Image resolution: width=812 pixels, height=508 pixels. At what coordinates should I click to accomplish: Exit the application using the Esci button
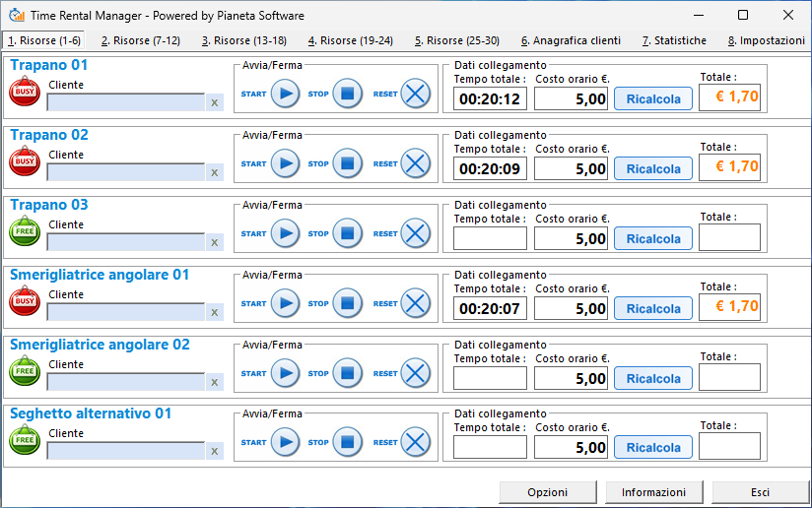point(759,492)
